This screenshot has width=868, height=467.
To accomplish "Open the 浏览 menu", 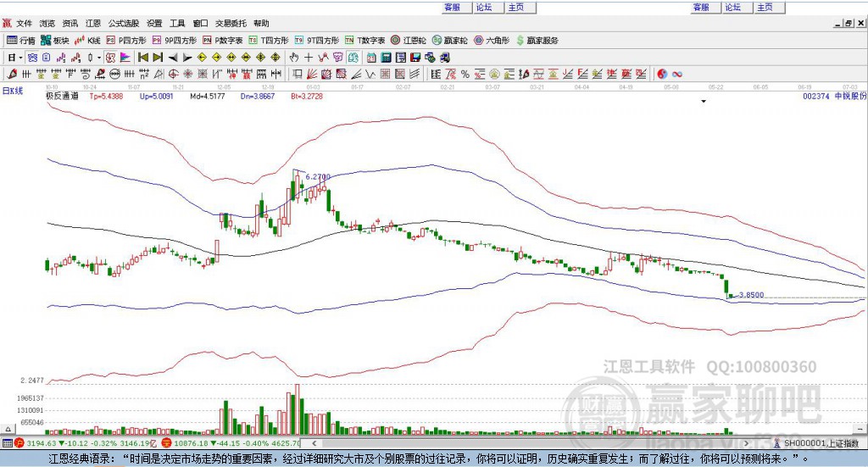I will (x=47, y=23).
